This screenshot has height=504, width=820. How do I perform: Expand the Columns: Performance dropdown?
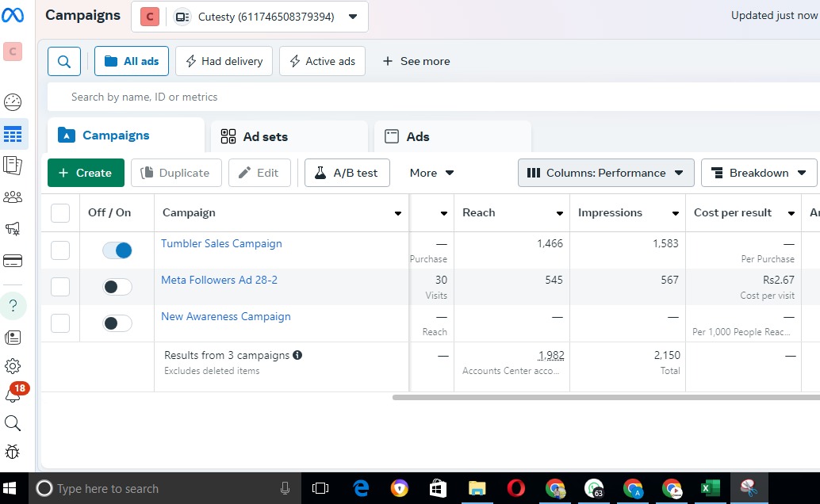tap(606, 173)
